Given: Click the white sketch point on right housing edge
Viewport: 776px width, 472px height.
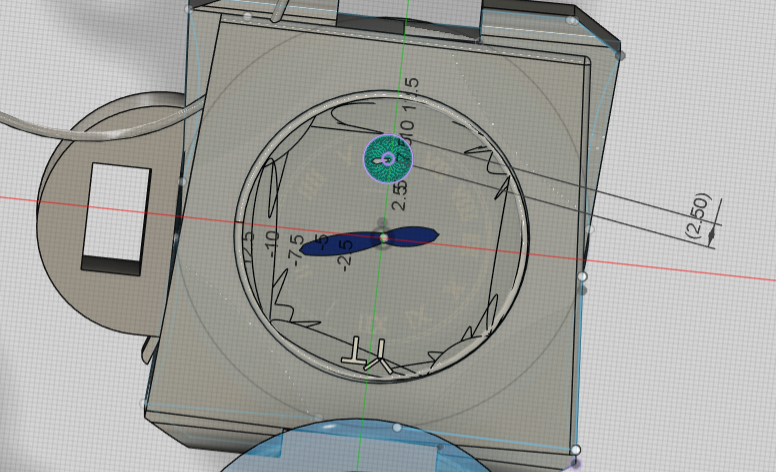Looking at the screenshot, I should 582,276.
